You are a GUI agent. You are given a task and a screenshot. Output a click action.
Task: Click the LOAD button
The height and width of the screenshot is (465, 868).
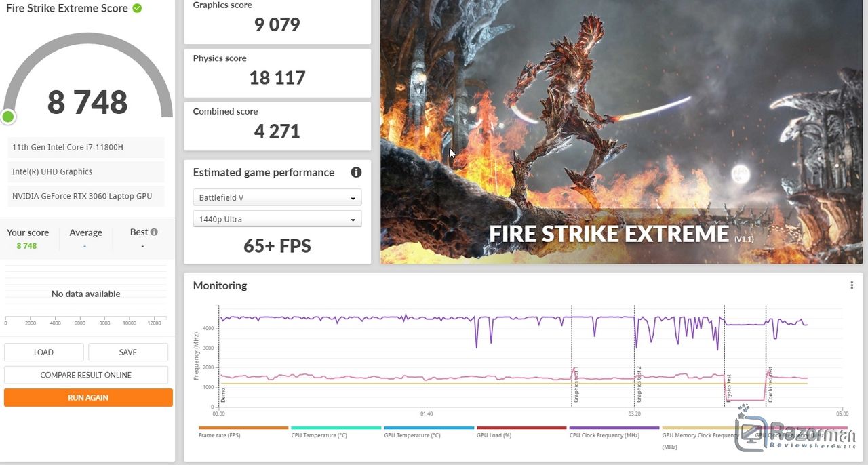[43, 352]
